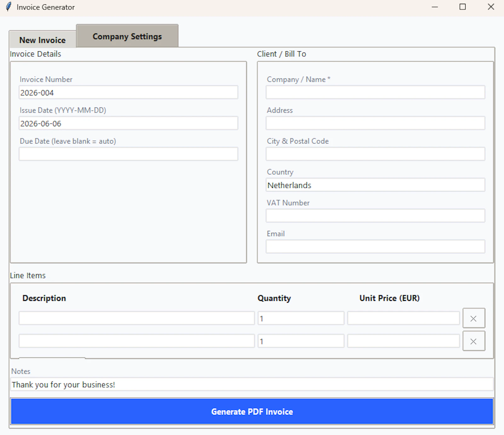Remove the second line item row
This screenshot has width=504, height=435.
pos(474,341)
